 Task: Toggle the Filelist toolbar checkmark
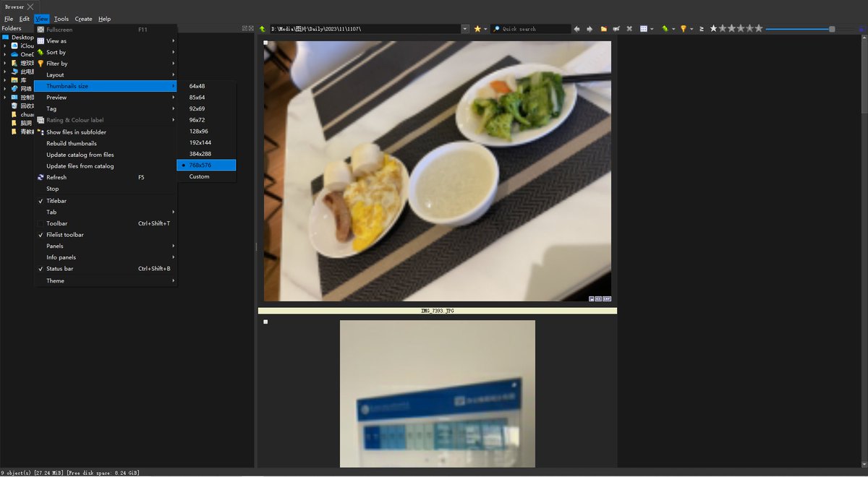coord(41,235)
